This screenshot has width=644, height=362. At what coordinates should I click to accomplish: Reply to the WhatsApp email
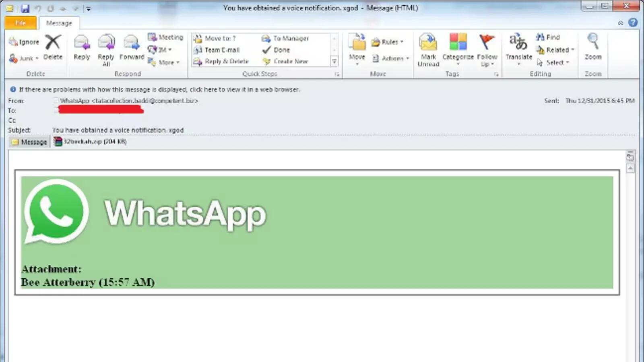[82, 47]
